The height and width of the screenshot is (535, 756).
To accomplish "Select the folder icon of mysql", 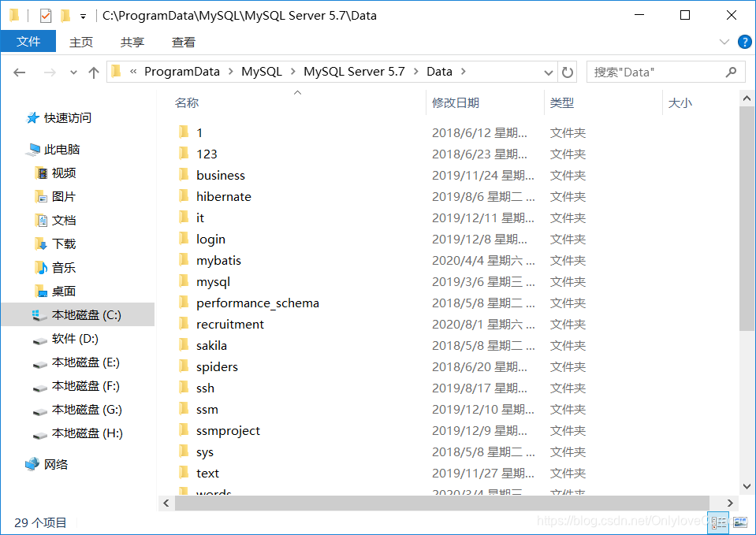I will (184, 281).
